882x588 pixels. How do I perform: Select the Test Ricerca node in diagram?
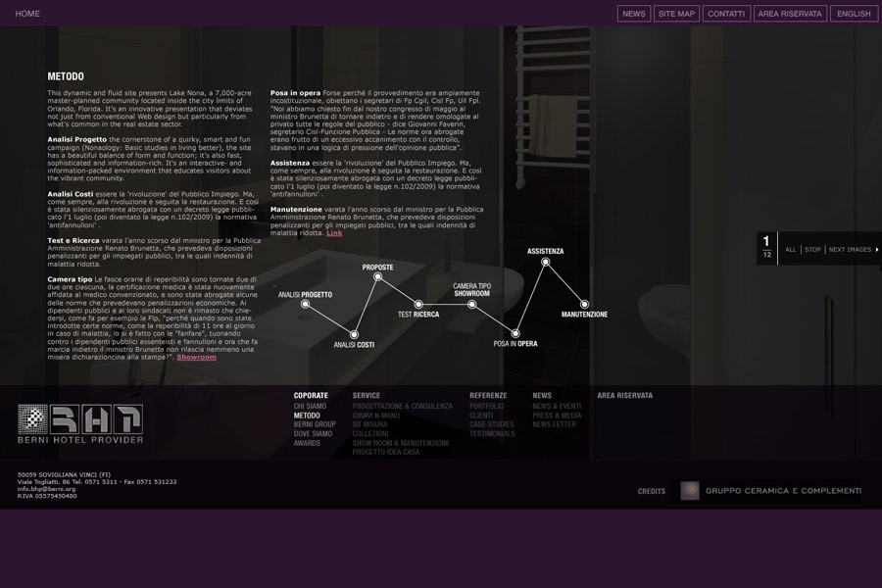coord(417,305)
